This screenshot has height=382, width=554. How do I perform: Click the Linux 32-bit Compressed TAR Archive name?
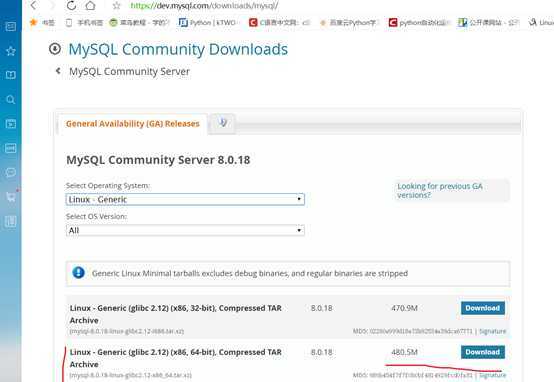point(176,314)
